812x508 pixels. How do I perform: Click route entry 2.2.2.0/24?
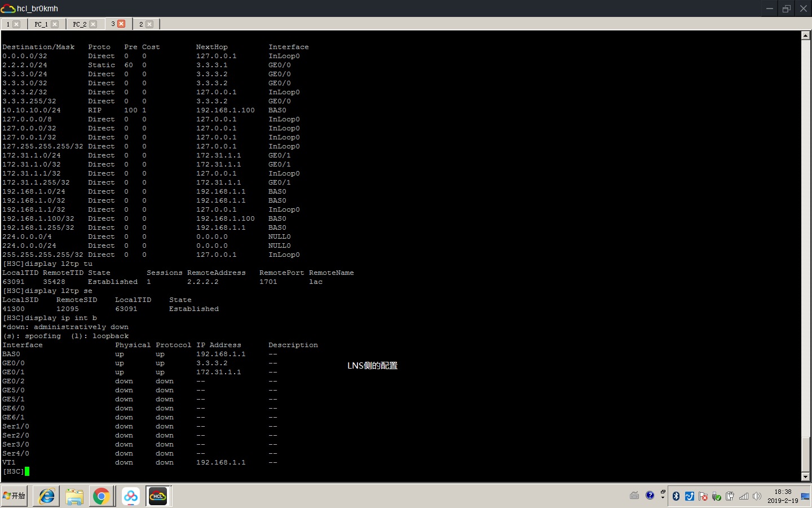(25, 65)
